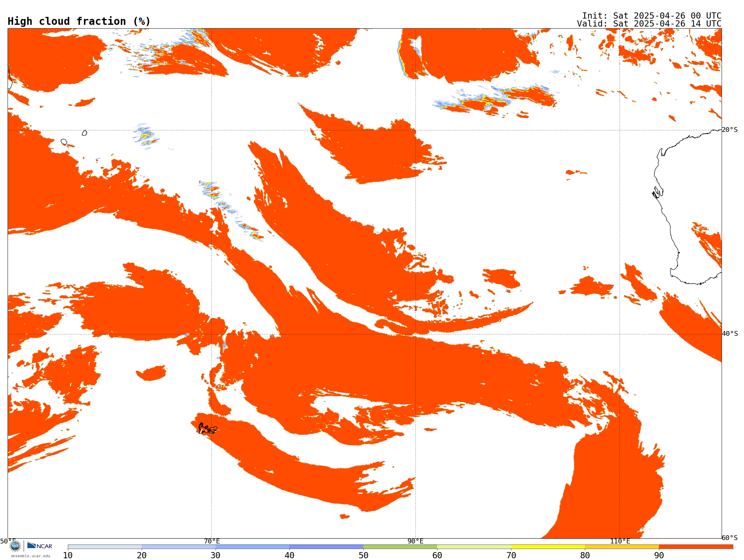Click the colorbar tick value 40
This screenshot has width=744, height=560.
(289, 555)
